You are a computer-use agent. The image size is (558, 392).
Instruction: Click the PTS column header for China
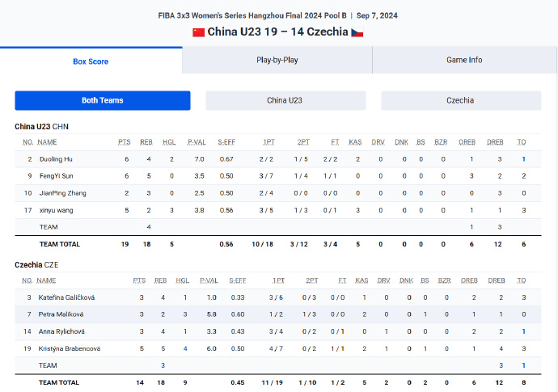pos(125,142)
